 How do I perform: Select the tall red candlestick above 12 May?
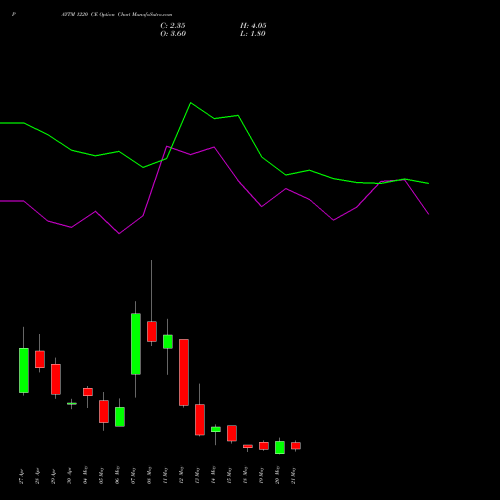[x=184, y=372]
